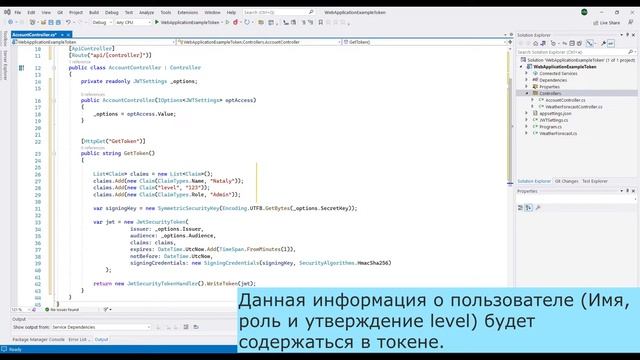The image size is (640, 360).
Task: Open the Tools menu
Action: [165, 13]
